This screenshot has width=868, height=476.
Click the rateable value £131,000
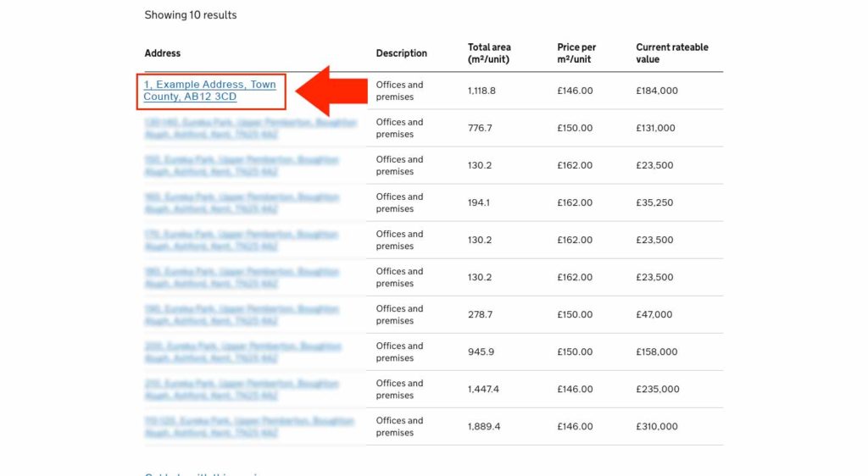point(655,128)
